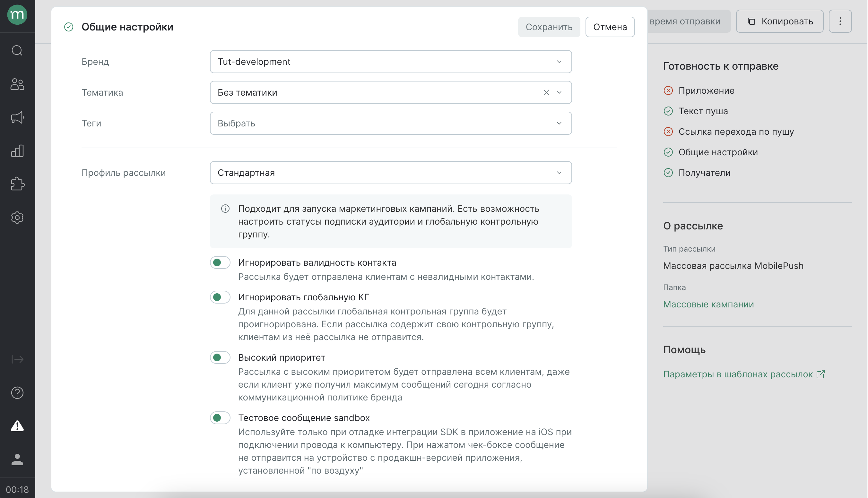Click the Высокий приоритет label
The image size is (868, 498).
coord(282,357)
